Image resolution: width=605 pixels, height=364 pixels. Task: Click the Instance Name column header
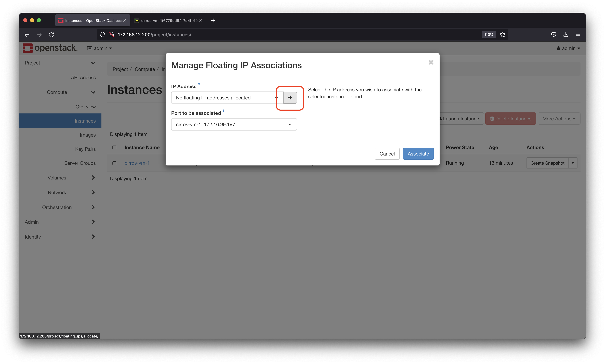pos(142,147)
